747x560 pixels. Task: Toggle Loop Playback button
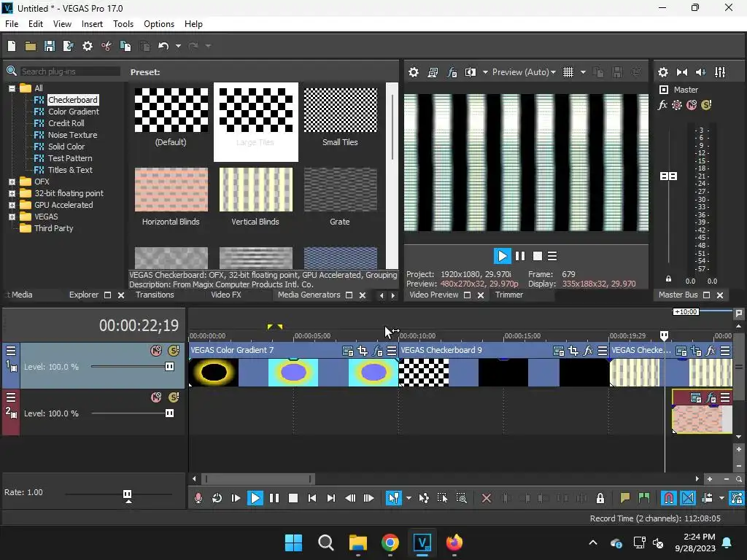tap(217, 498)
